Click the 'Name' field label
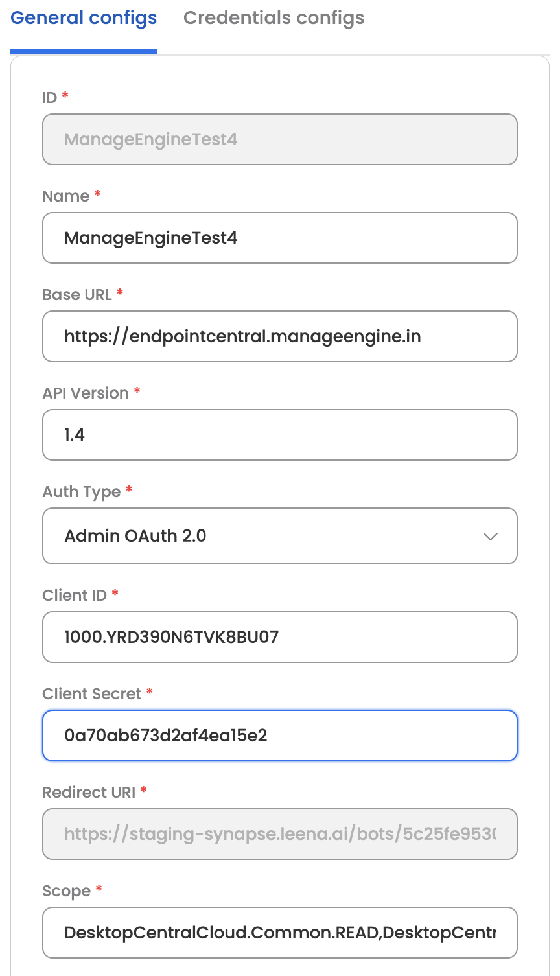560x976 pixels. (x=66, y=196)
